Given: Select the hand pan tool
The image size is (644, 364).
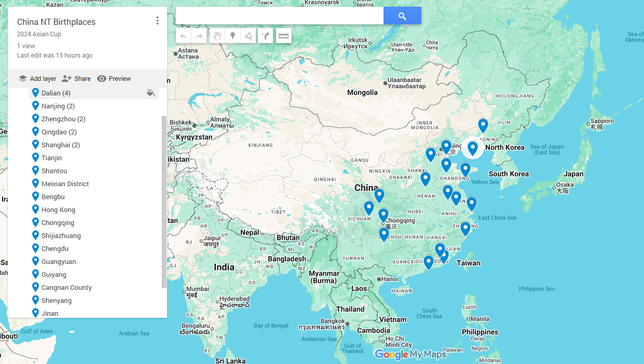Looking at the screenshot, I should coord(217,36).
